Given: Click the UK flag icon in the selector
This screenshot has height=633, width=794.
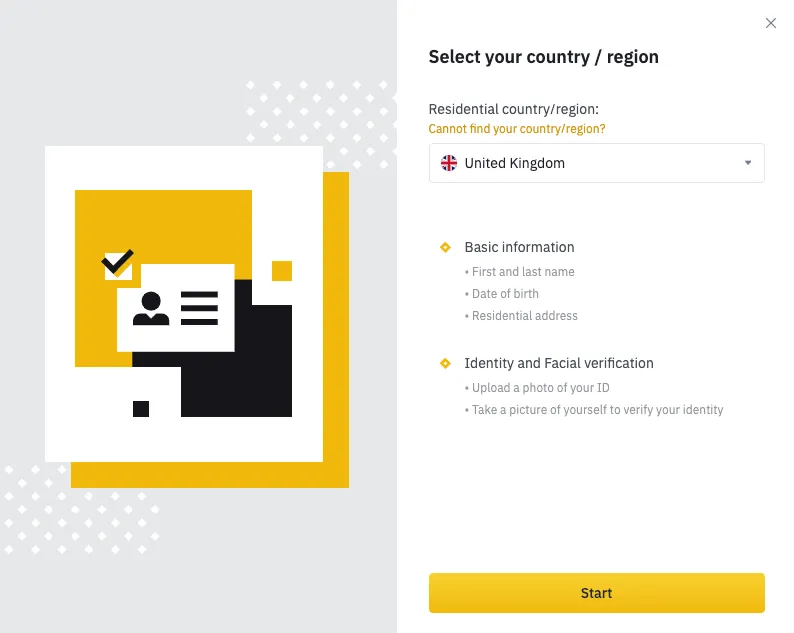Looking at the screenshot, I should tap(450, 163).
